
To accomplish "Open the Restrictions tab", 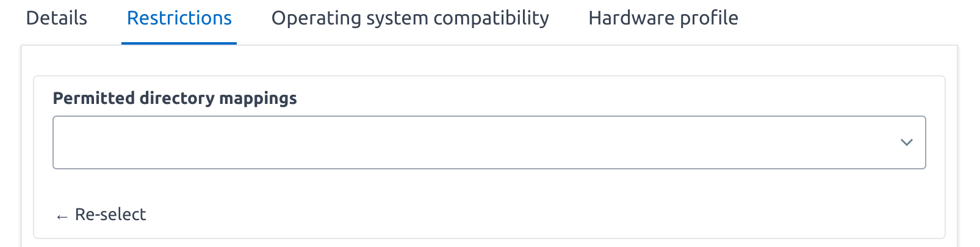I will pyautogui.click(x=179, y=18).
